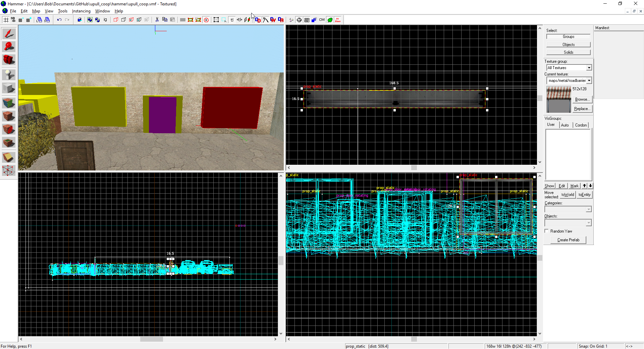The height and width of the screenshot is (349, 644).
Task: Open the Map menu
Action: (x=36, y=11)
